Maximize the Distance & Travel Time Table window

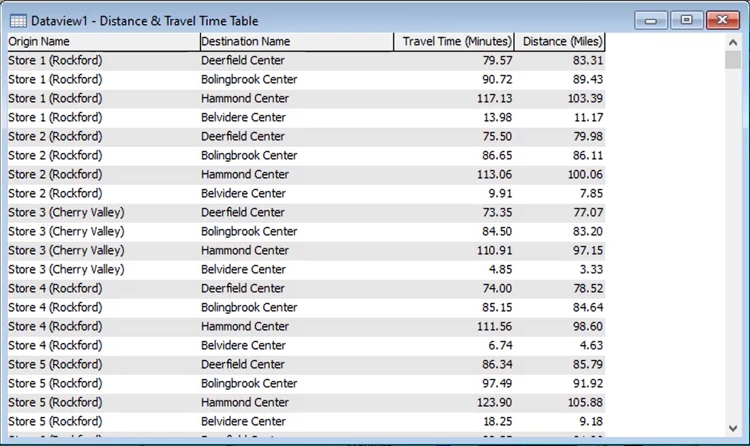[x=686, y=20]
